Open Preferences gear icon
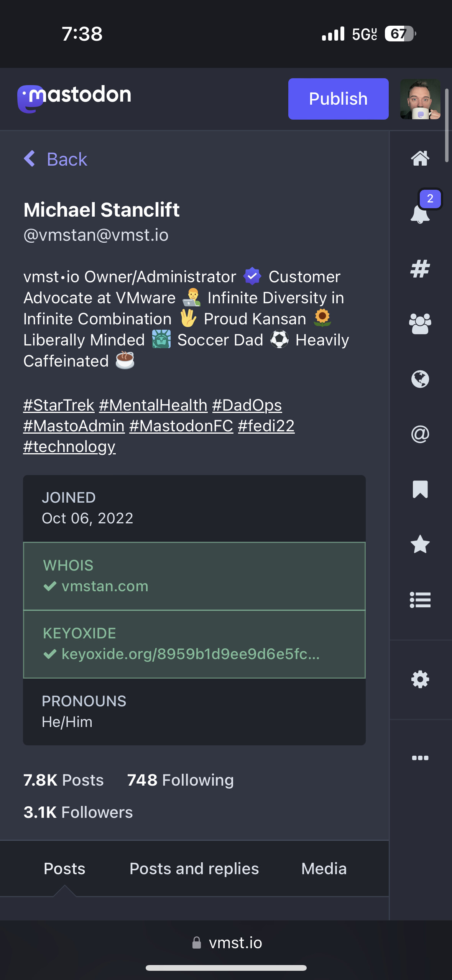The width and height of the screenshot is (452, 980). tap(420, 679)
